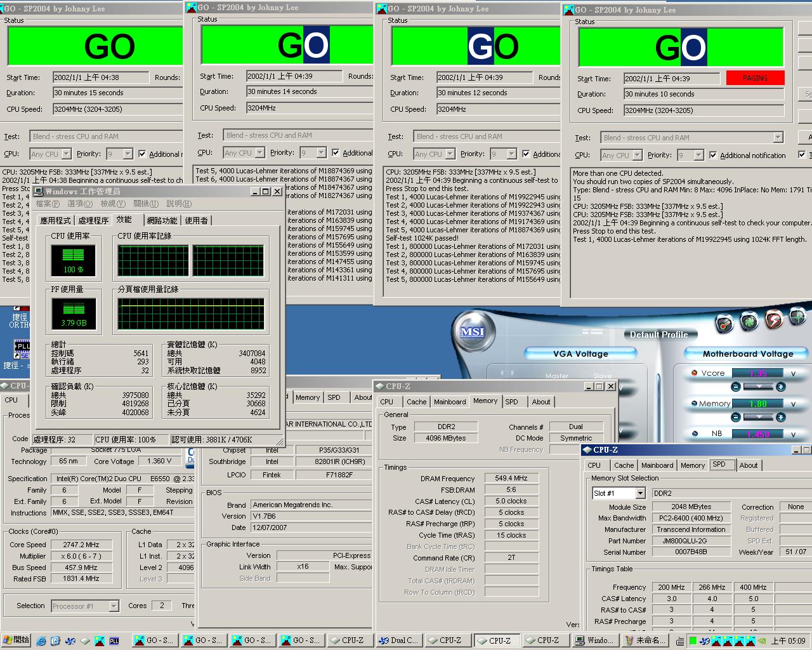
Task: Open 檔案(F) menu in Task Manager
Action: (48, 204)
